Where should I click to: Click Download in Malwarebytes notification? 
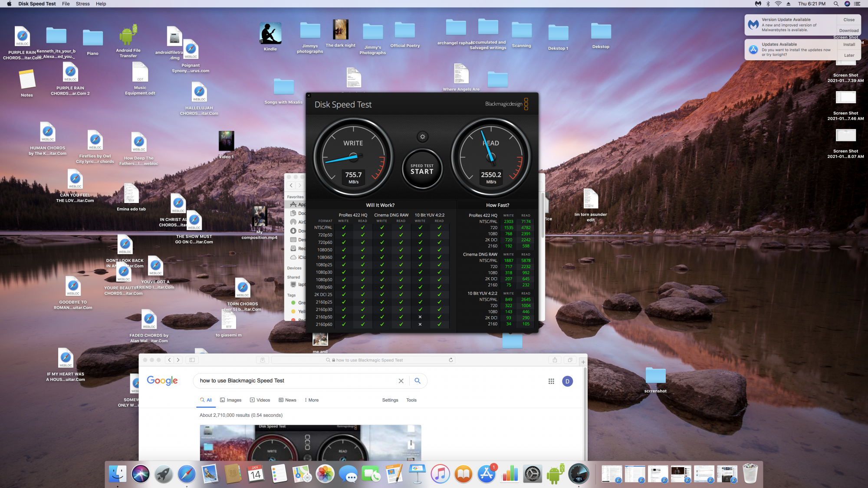848,31
